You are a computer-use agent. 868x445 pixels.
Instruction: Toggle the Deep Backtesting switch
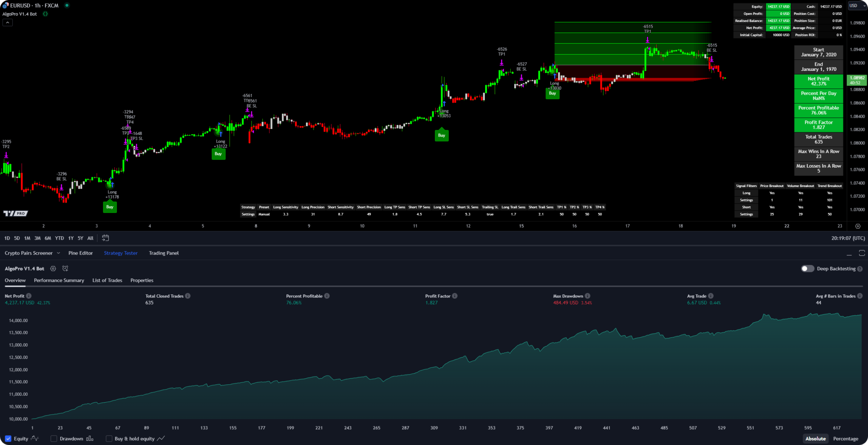[x=807, y=269]
